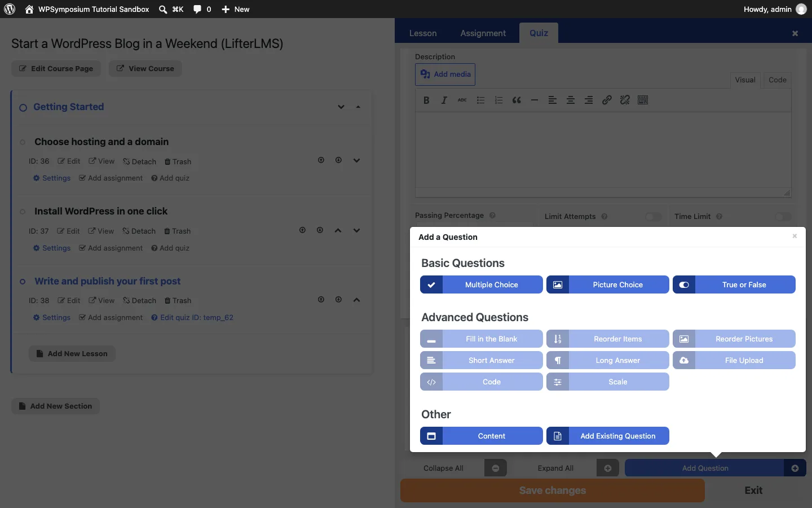
Task: Insert a numbered list in the editor
Action: pos(498,100)
